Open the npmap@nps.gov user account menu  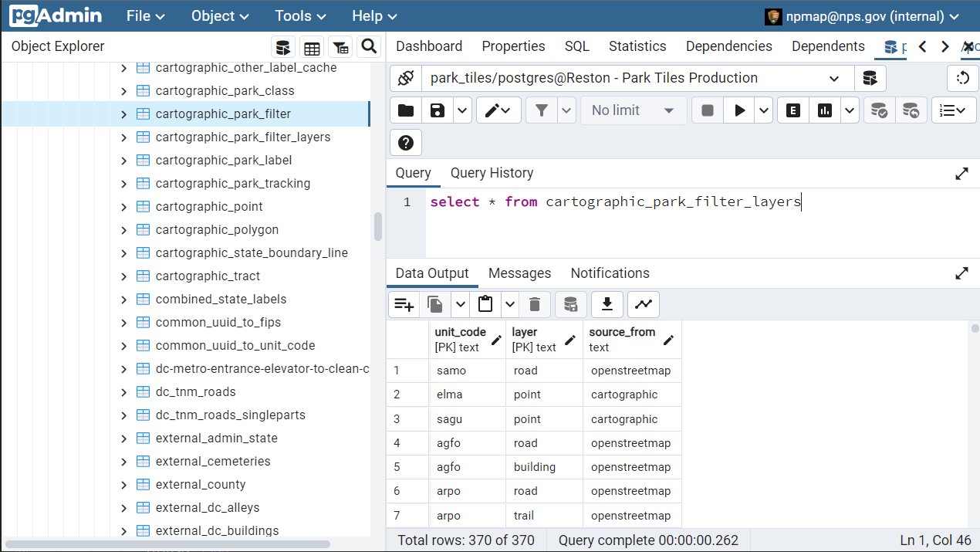coord(863,16)
